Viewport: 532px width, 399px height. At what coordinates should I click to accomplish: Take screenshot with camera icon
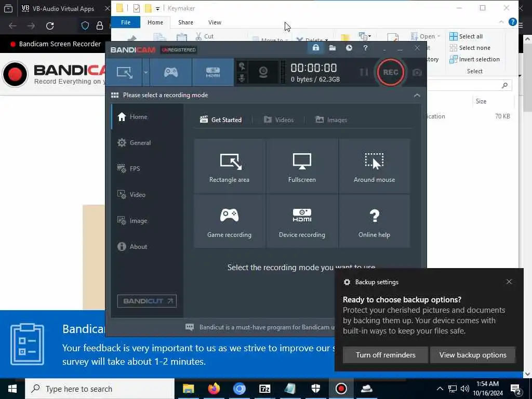(x=417, y=73)
